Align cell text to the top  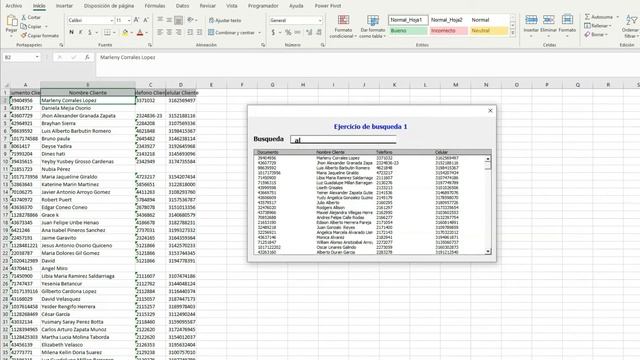pos(160,20)
